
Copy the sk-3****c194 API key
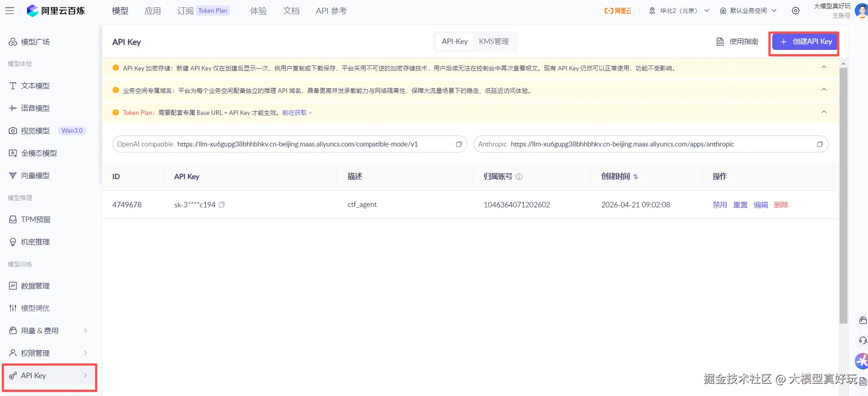pos(222,205)
